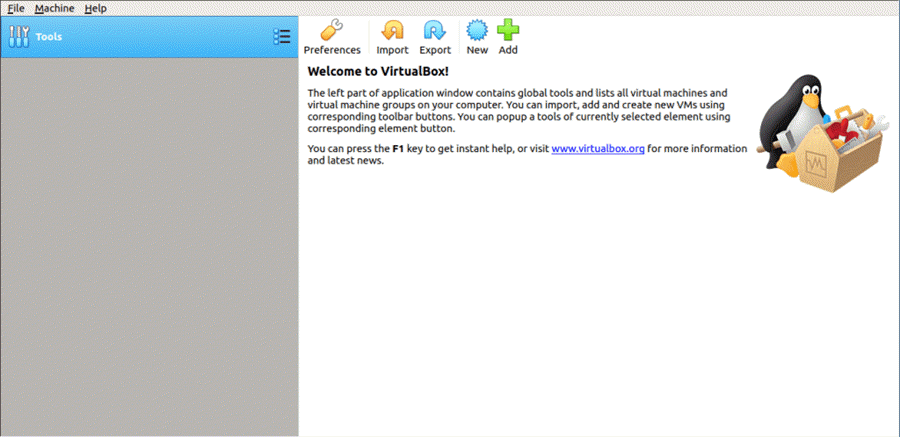
Task: Click the 'Import' text label in toolbar
Action: point(392,50)
